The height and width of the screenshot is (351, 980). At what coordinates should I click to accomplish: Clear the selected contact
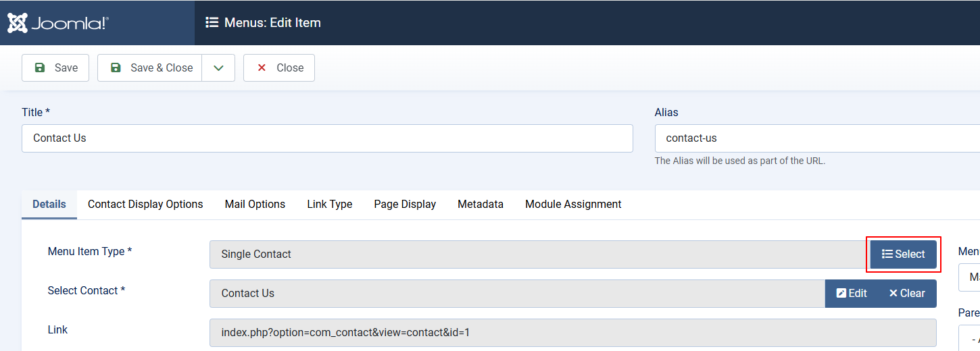[907, 294]
